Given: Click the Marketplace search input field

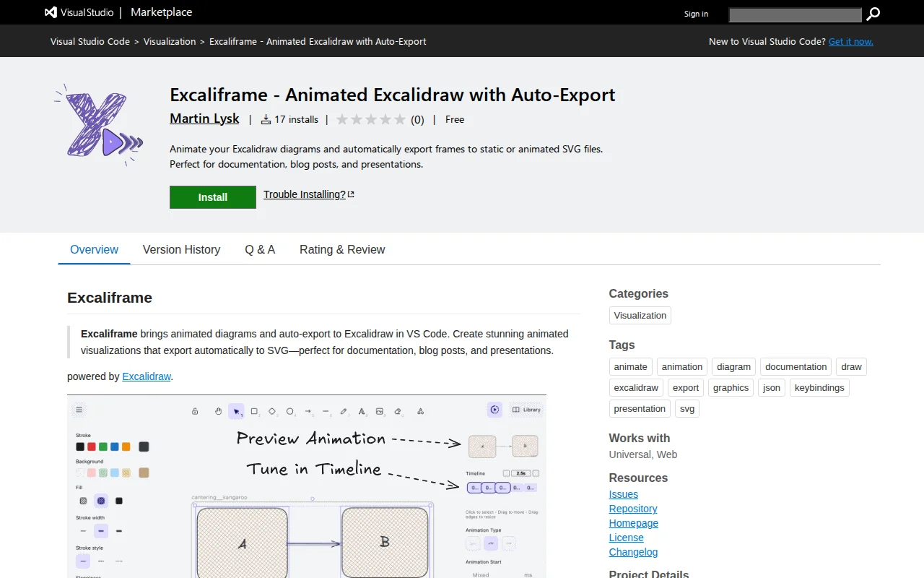Looking at the screenshot, I should [x=796, y=14].
